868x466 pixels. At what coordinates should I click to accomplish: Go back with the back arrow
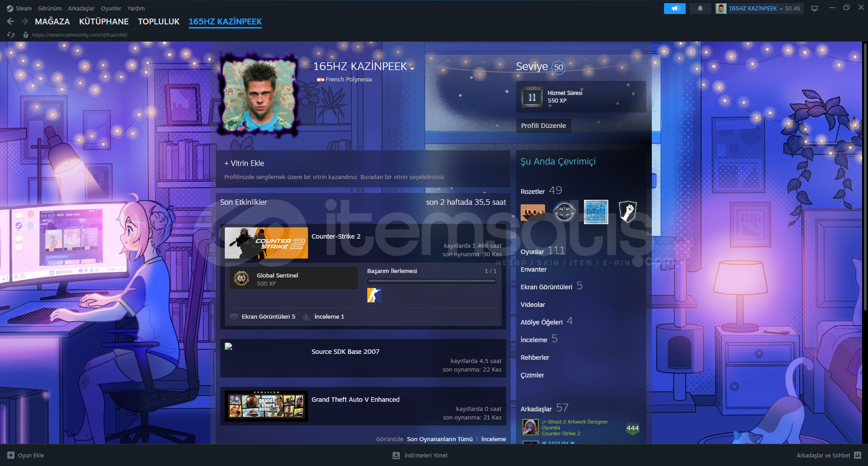point(11,21)
